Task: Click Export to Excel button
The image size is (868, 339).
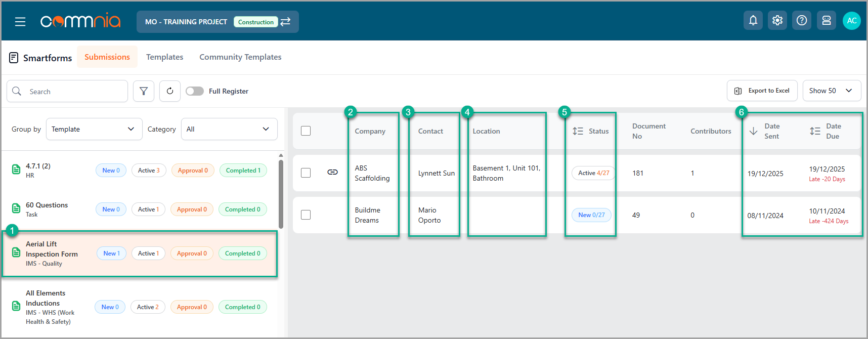Action: click(x=762, y=91)
